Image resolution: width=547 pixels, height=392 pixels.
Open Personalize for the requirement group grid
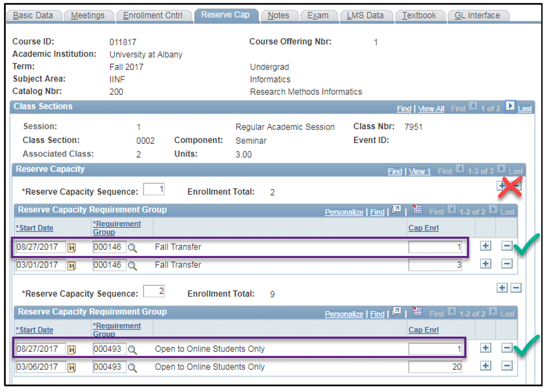344,211
